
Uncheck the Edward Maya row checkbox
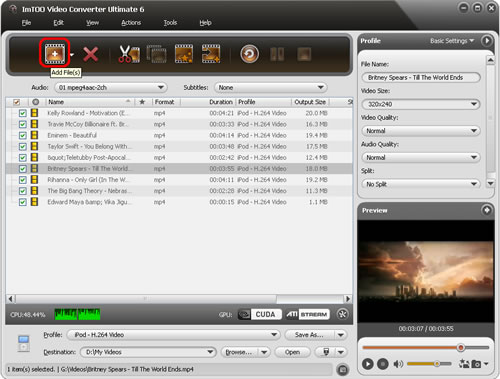(x=22, y=202)
